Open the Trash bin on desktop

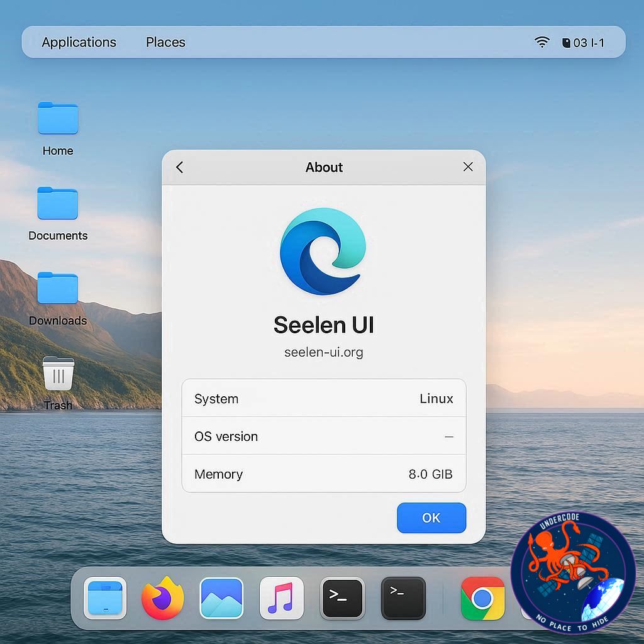[x=58, y=374]
